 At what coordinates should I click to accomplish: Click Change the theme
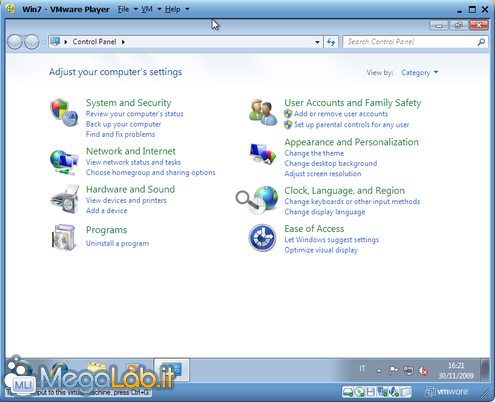[314, 153]
